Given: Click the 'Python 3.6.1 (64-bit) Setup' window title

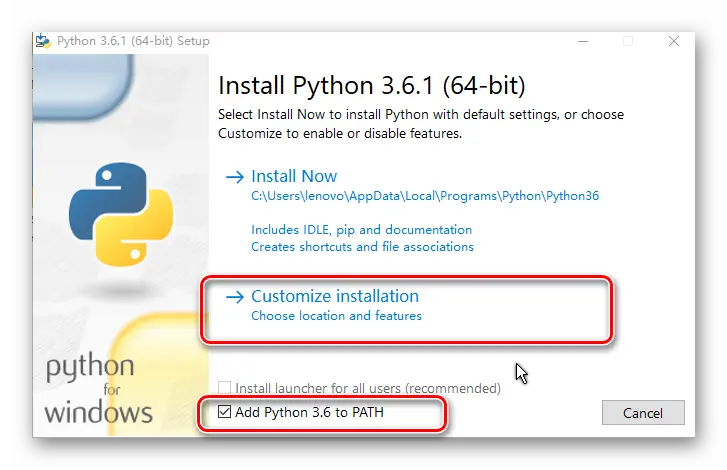Looking at the screenshot, I should [x=133, y=41].
